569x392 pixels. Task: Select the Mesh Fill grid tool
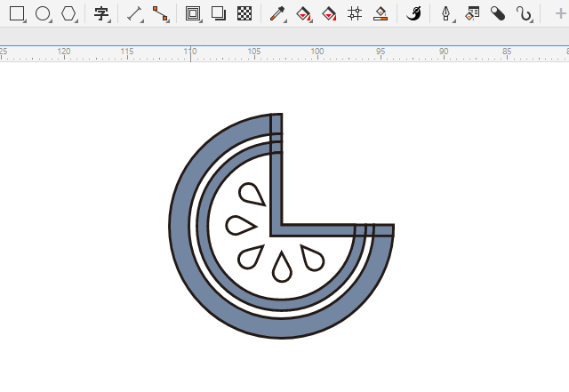[x=355, y=14]
